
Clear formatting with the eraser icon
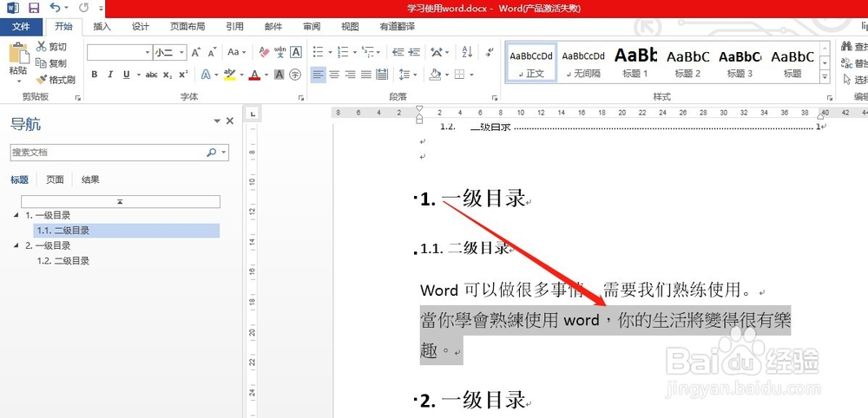point(264,52)
